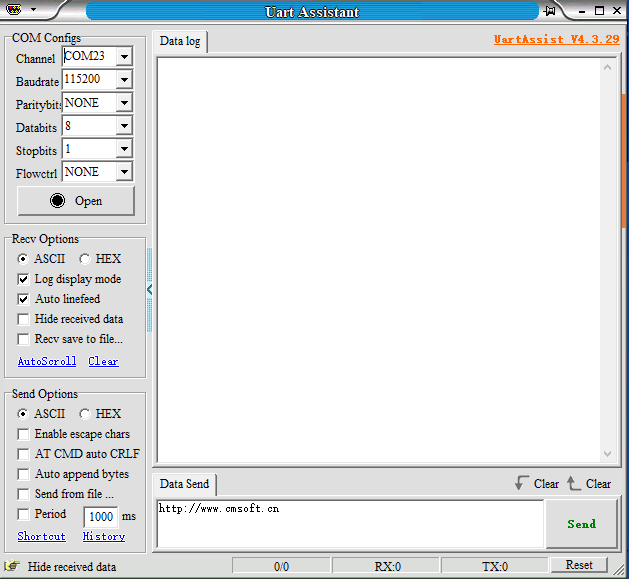The height and width of the screenshot is (579, 629).
Task: Open the Channel COM23 dropdown
Action: tap(124, 57)
